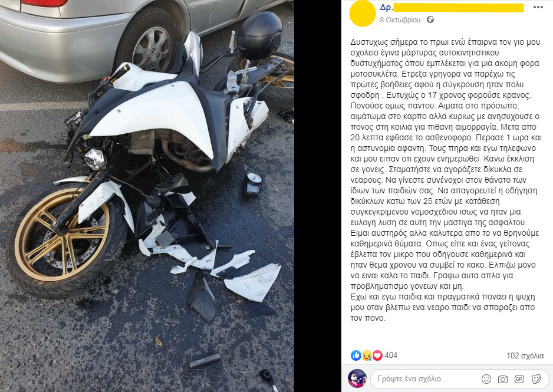Viewport: 553px width, 392px height.
Task: Attach a photo using the camera icon
Action: tap(502, 379)
